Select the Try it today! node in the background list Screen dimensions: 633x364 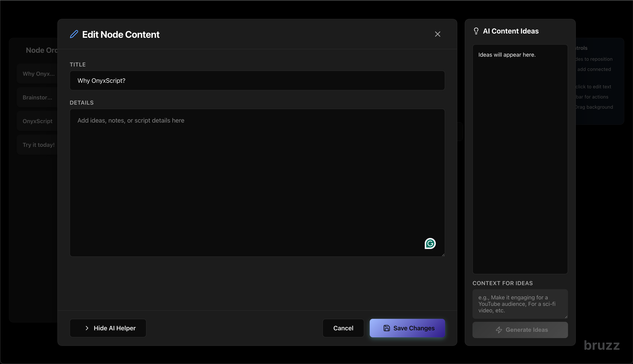38,145
